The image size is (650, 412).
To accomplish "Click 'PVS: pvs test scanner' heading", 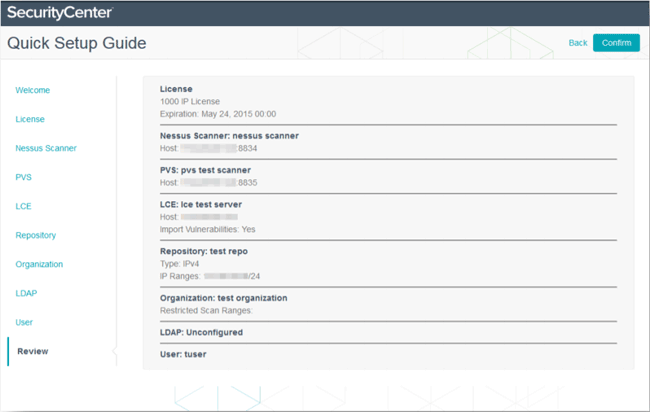I will tap(205, 170).
